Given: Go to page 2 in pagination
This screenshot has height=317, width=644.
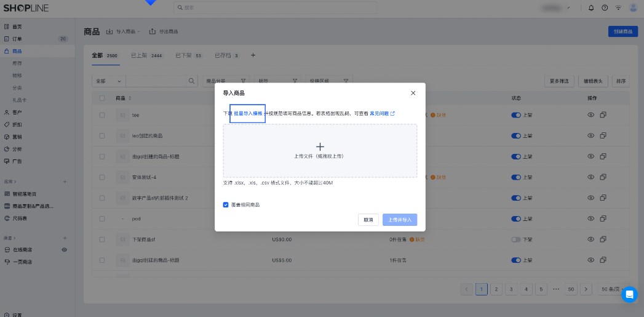Looking at the screenshot, I should pos(496,289).
